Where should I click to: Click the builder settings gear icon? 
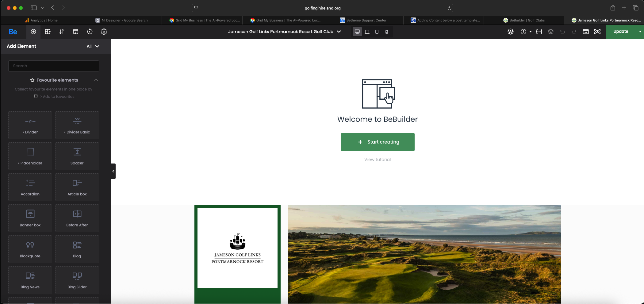pyautogui.click(x=104, y=32)
